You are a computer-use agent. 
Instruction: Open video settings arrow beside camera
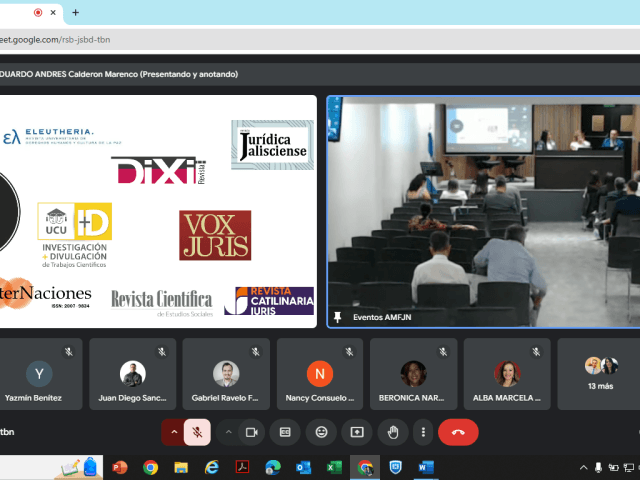click(x=229, y=432)
